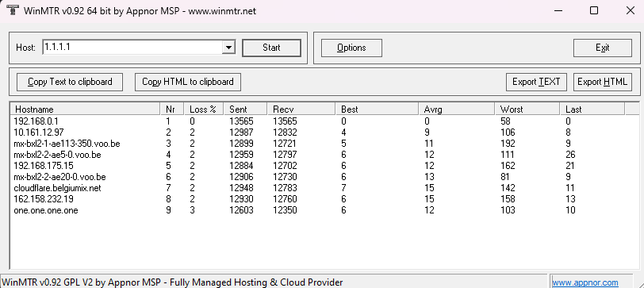Image resolution: width=644 pixels, height=288 pixels.
Task: Click the WinMTR app icon in title bar
Action: tap(13, 10)
